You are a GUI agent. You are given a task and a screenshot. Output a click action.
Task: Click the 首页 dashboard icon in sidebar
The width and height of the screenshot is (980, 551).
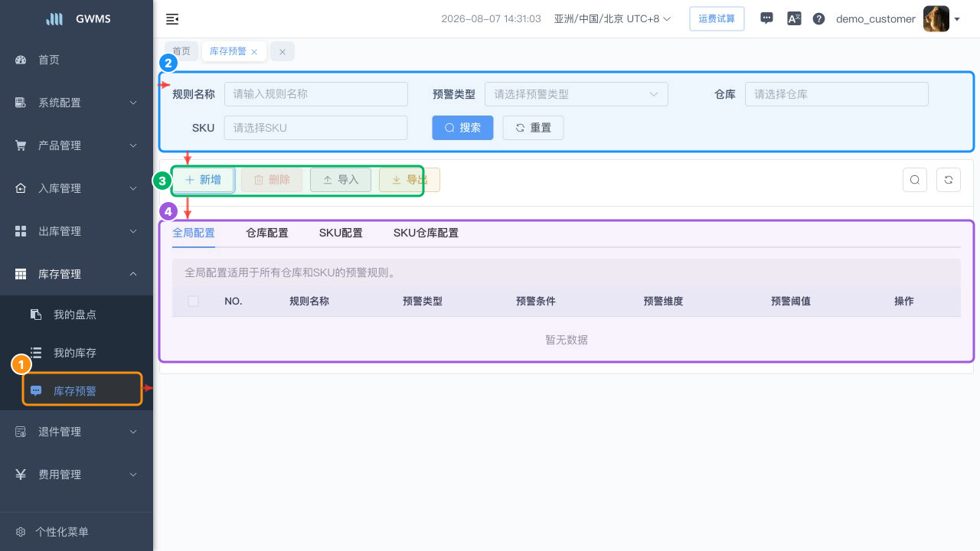[21, 60]
